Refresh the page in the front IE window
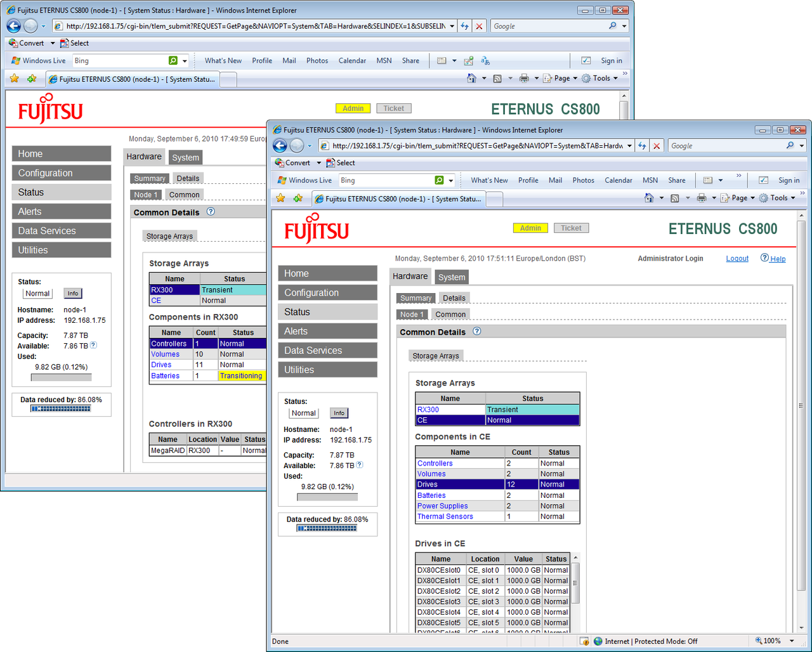 point(643,146)
